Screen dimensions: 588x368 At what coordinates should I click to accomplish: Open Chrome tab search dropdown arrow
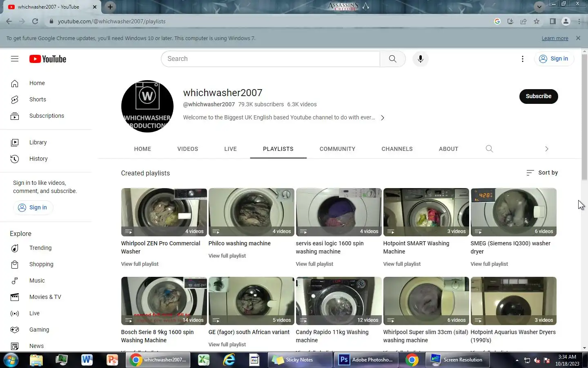539,7
